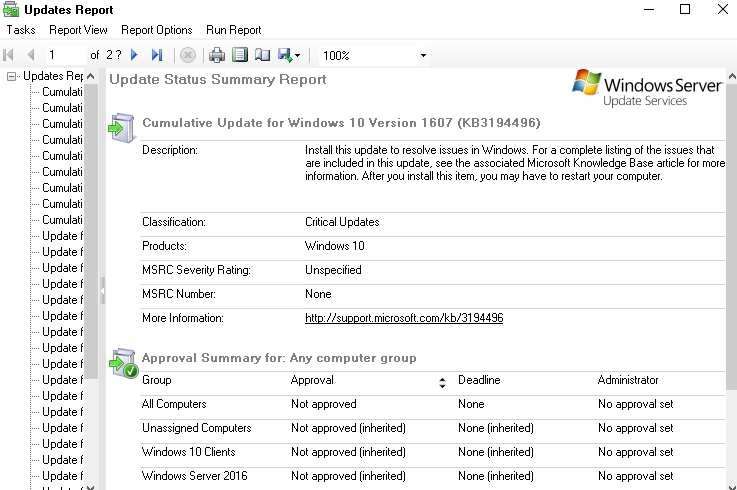Toggle sort arrows beside Approval column
This screenshot has height=490, width=737.
pos(442,383)
